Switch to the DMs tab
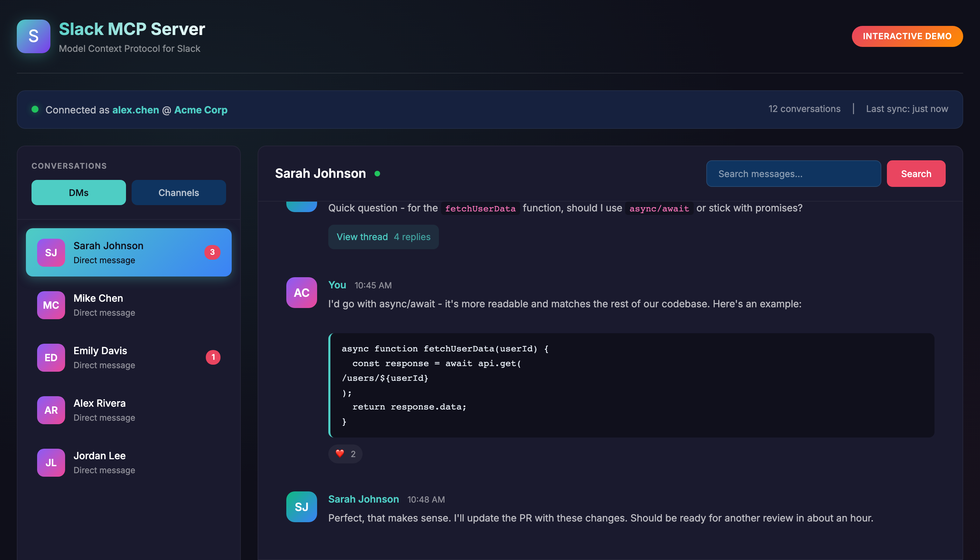Viewport: 980px width, 560px height. click(78, 192)
